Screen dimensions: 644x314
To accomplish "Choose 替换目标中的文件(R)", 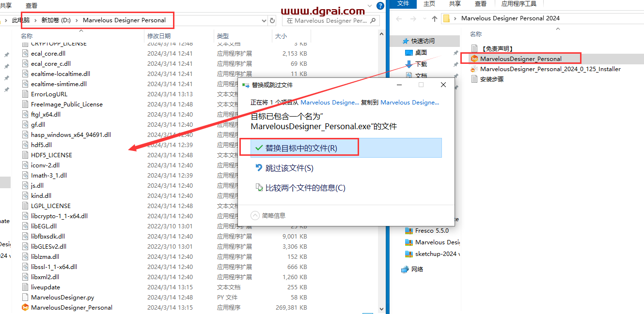I will [346, 148].
